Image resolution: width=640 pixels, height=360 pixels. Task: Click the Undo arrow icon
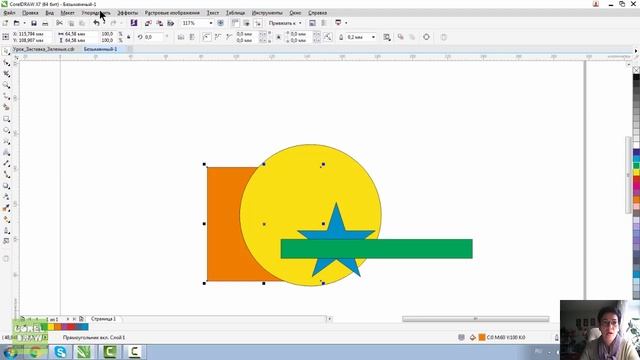tap(96, 23)
